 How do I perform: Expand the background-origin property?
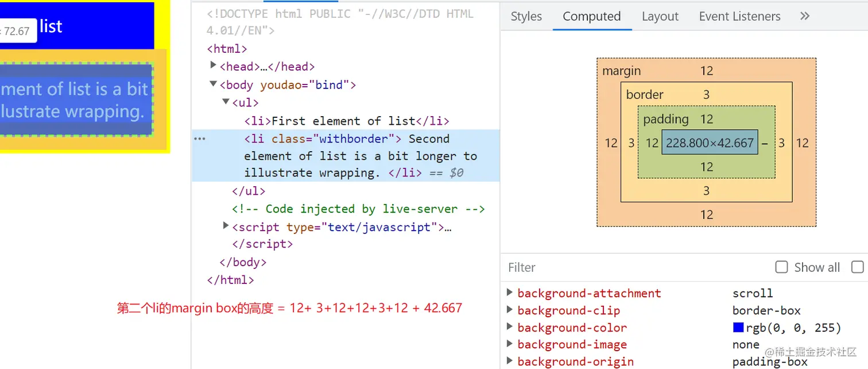coord(510,361)
